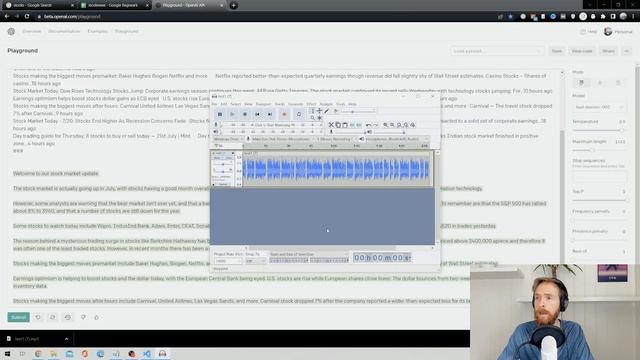Click the Stop sequences input field
The width and height of the screenshot is (640, 360).
[x=599, y=177]
